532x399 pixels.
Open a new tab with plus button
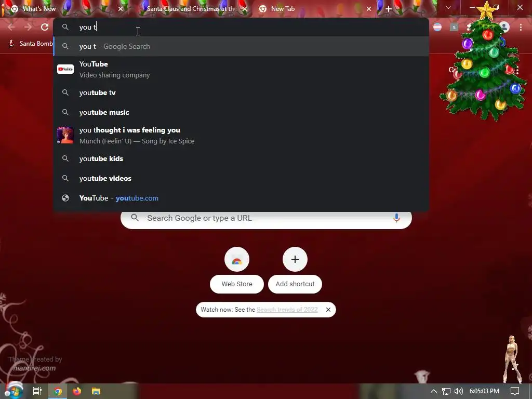[x=389, y=9]
